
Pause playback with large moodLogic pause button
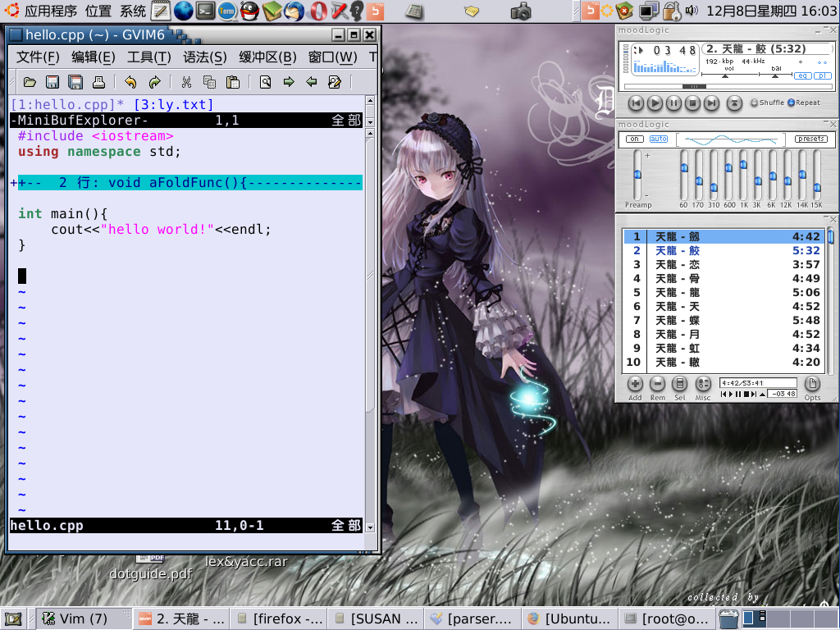673,103
